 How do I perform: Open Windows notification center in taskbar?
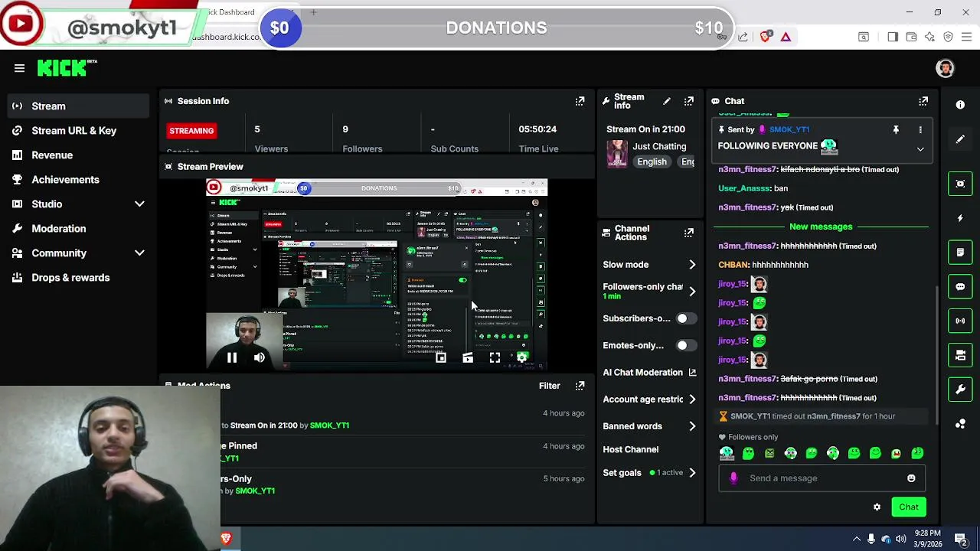[x=960, y=539]
